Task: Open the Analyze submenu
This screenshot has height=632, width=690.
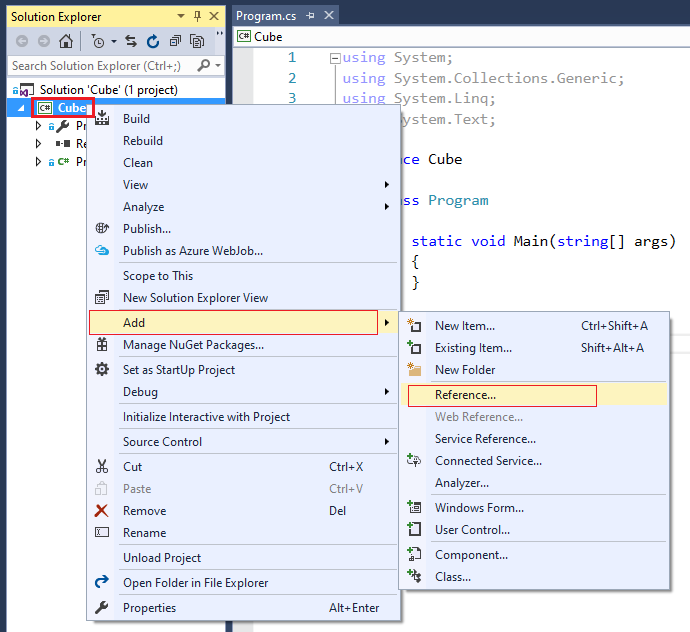Action: click(x=244, y=207)
